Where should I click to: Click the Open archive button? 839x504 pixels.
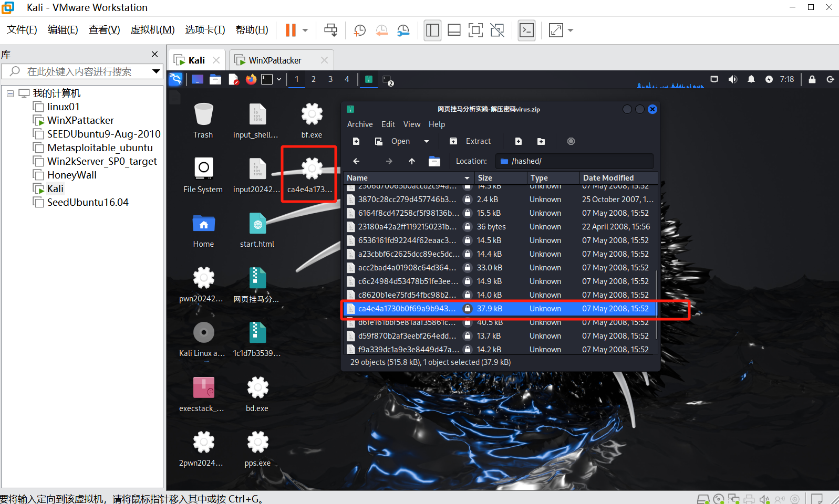(392, 141)
